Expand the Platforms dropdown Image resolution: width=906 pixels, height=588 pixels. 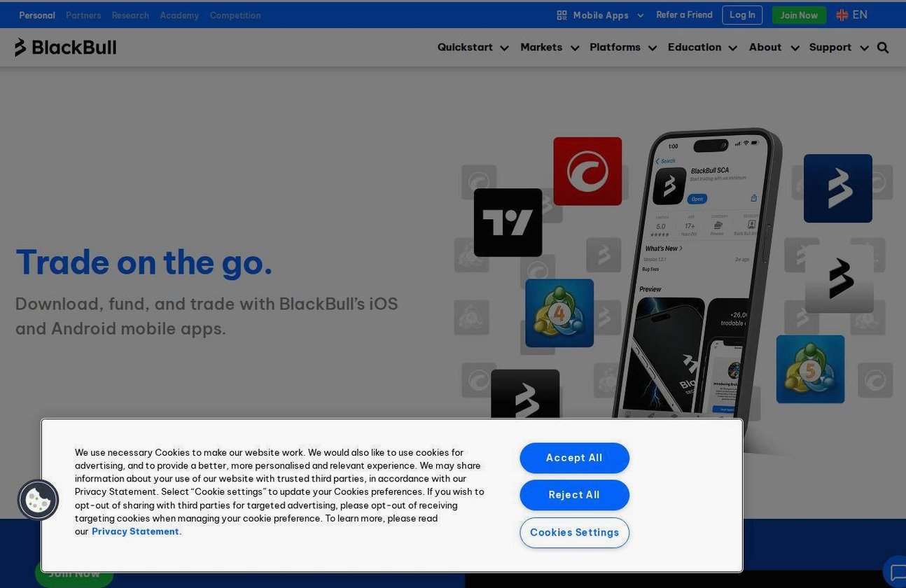click(623, 48)
